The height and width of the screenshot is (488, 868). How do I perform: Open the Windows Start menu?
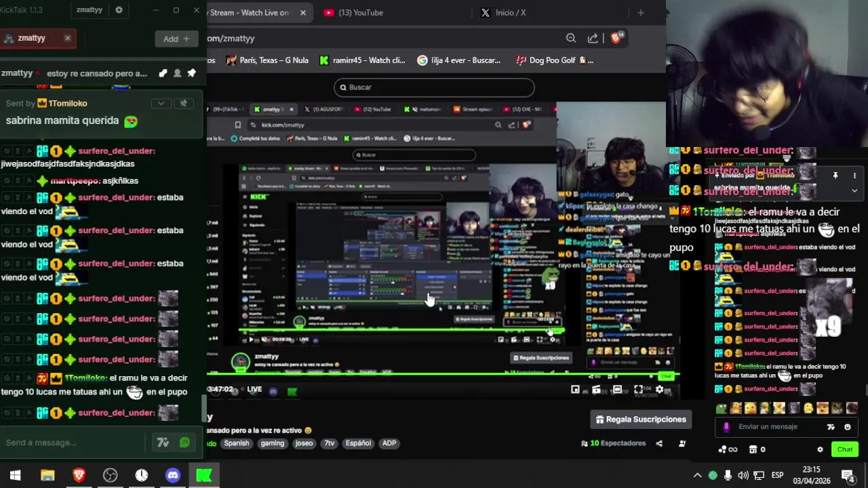(15, 475)
